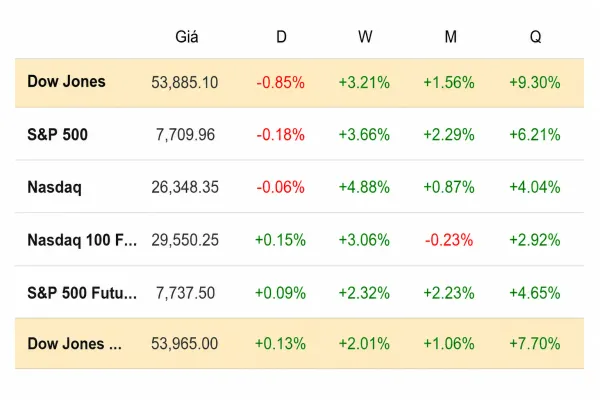Sort by the M monthly column header
Viewport: 600px width, 400px height.
(450, 37)
